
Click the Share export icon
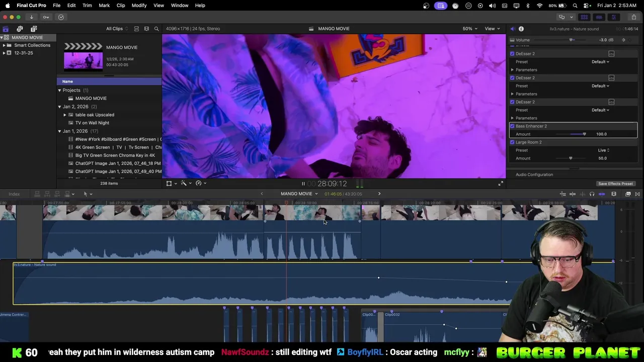[x=633, y=17]
